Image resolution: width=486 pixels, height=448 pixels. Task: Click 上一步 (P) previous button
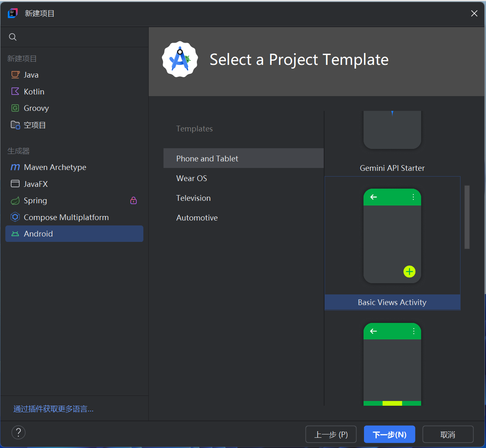[x=331, y=434]
